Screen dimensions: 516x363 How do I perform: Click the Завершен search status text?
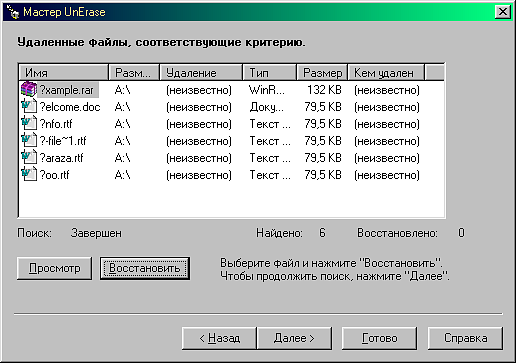click(96, 233)
